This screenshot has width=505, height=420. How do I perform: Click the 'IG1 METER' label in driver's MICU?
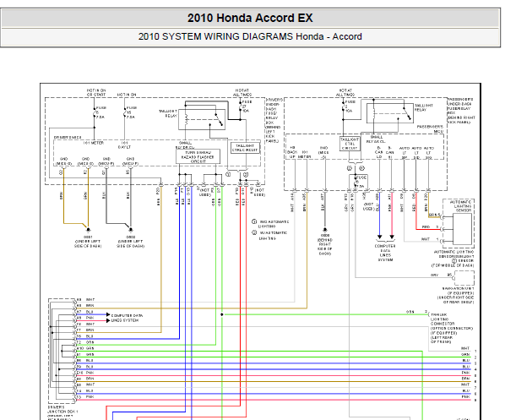(94, 143)
